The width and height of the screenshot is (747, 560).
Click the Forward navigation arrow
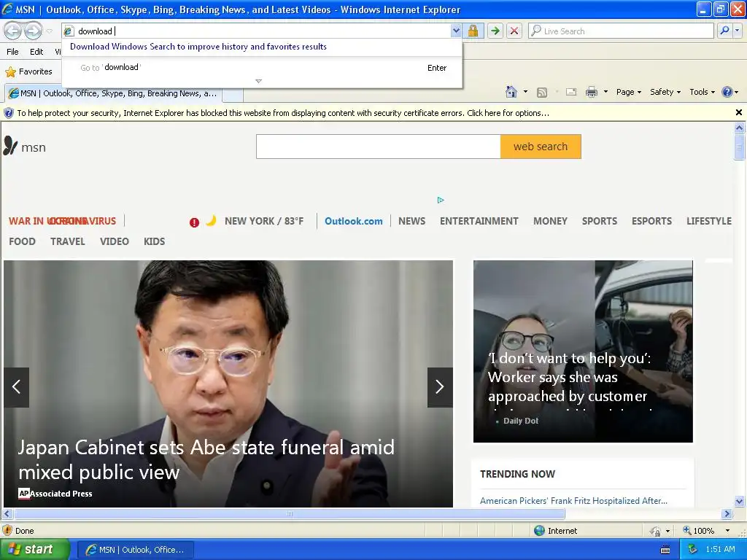[33, 31]
